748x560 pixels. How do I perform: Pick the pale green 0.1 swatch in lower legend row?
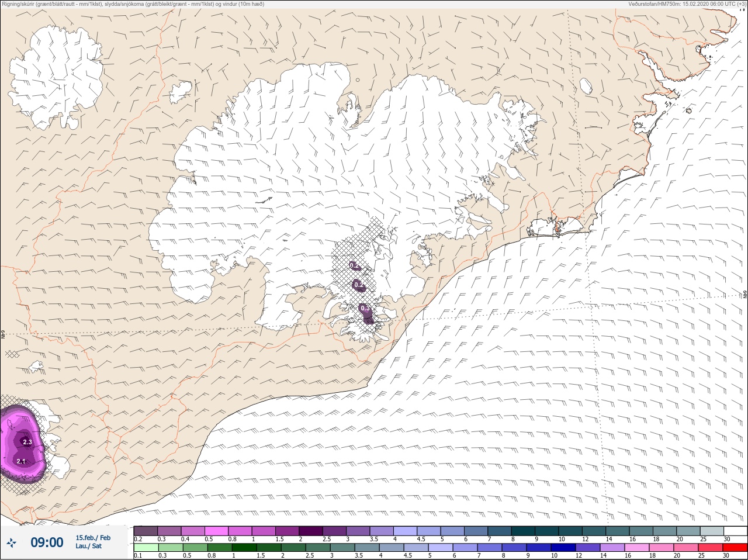[x=146, y=548]
